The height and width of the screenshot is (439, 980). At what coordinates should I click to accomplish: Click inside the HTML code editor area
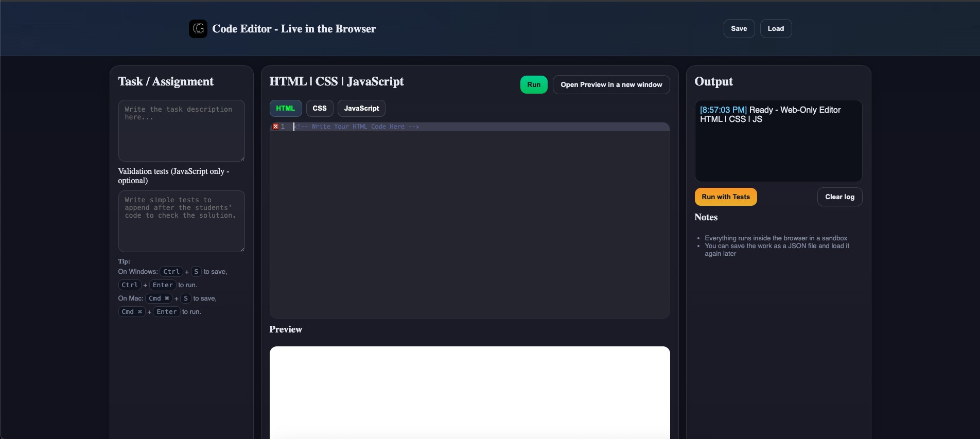tap(469, 221)
